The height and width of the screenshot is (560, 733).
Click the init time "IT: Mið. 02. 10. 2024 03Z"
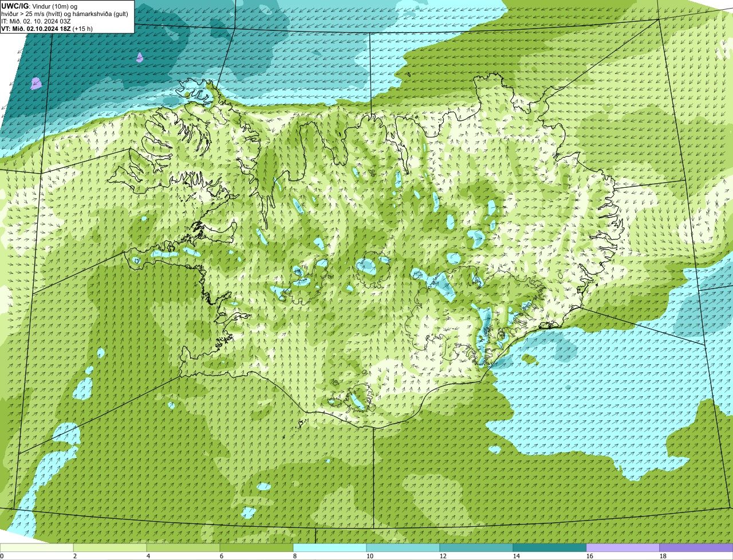(36, 21)
